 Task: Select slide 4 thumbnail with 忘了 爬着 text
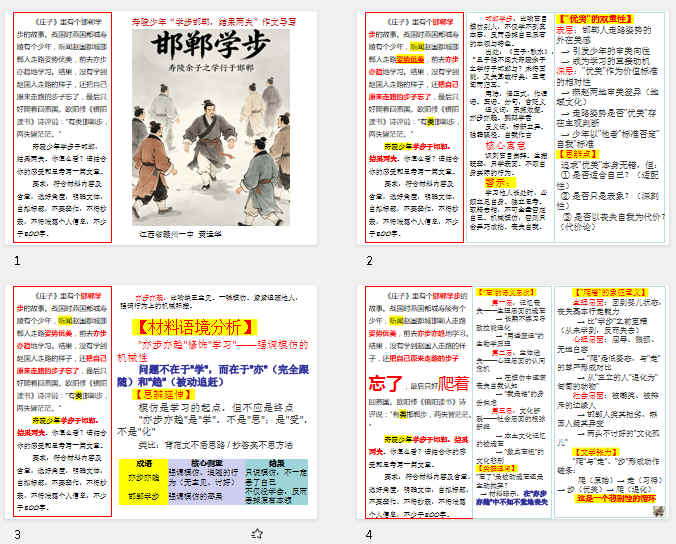(515, 402)
